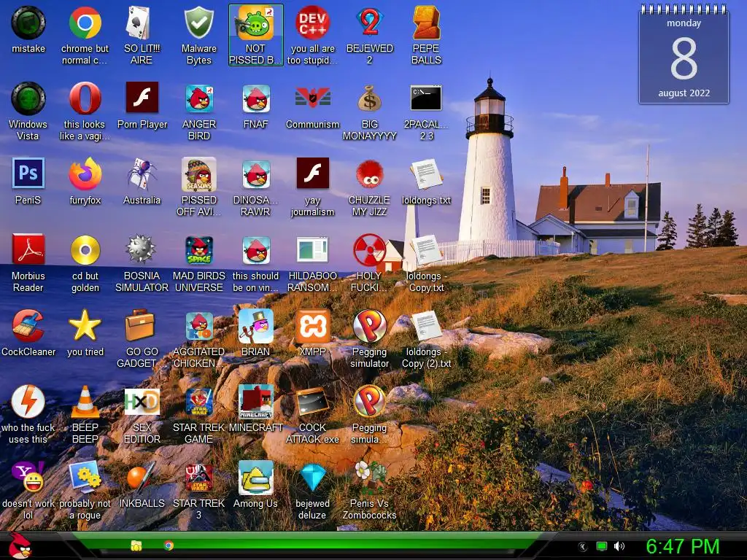The image size is (747, 560).
Task: Launch BEEP BEEP traffic cone icon
Action: [85, 402]
